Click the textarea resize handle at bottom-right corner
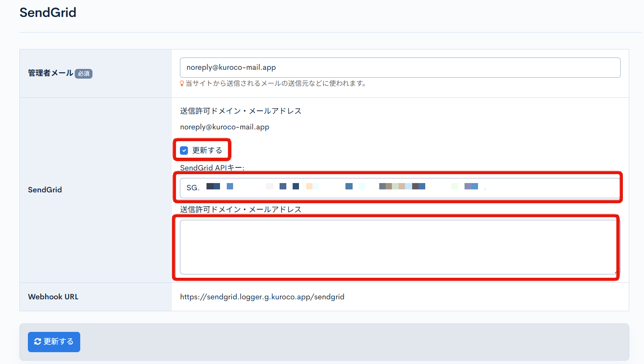 (616, 273)
